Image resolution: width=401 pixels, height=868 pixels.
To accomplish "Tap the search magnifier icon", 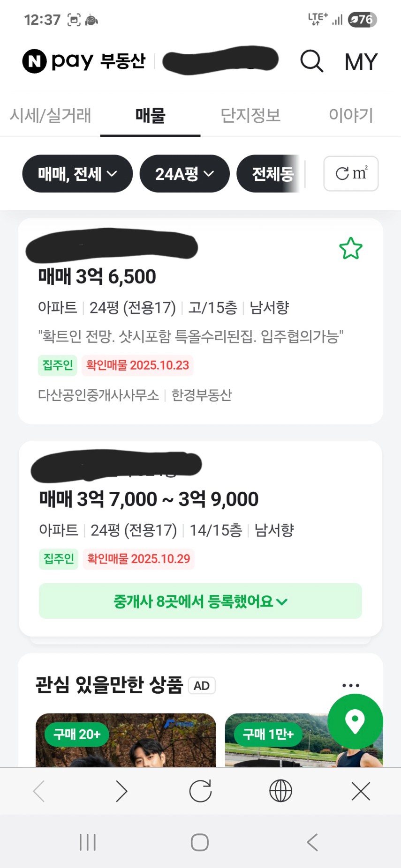I will tap(311, 61).
